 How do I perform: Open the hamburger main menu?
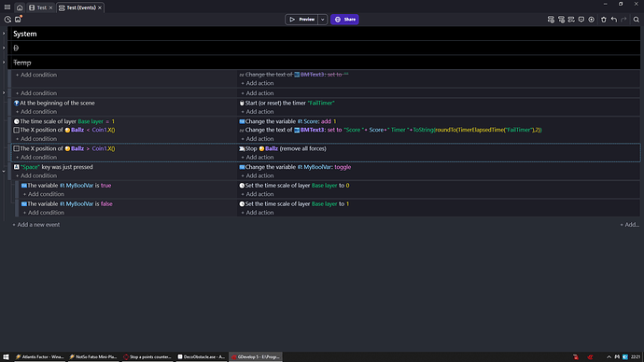click(x=7, y=7)
